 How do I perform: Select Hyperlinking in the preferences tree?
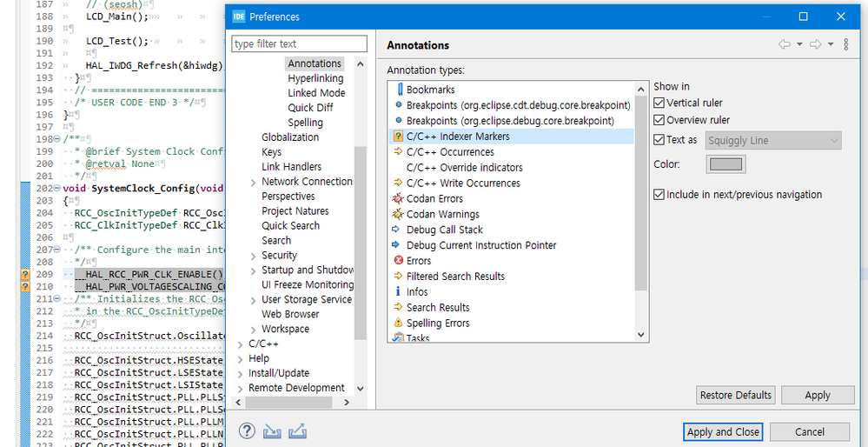click(x=315, y=78)
